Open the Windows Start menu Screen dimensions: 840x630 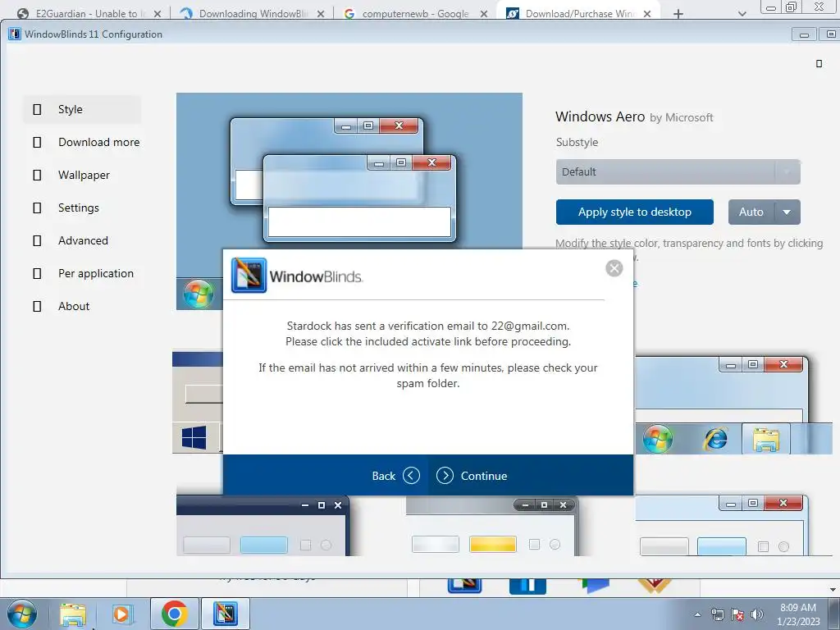(x=22, y=614)
